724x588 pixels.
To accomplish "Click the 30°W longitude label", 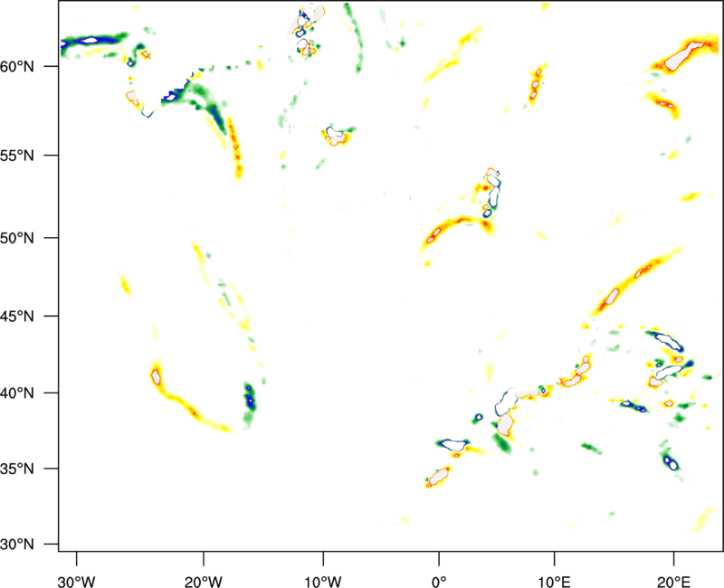I will tap(77, 581).
